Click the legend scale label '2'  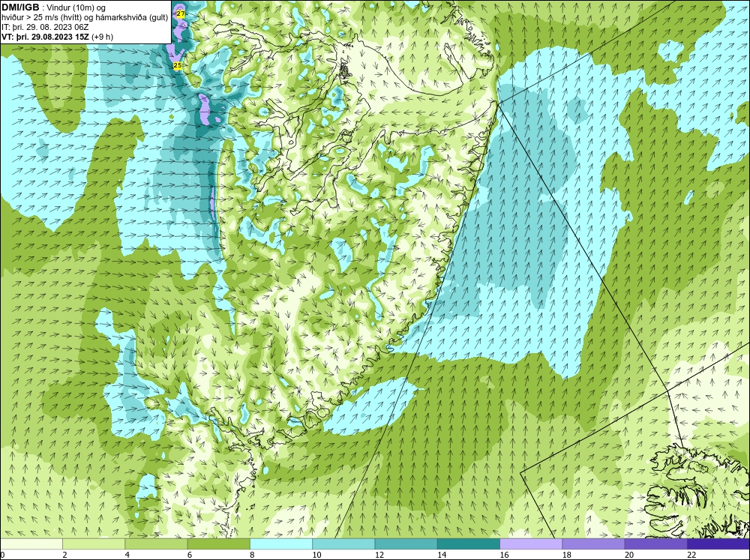[x=64, y=555]
